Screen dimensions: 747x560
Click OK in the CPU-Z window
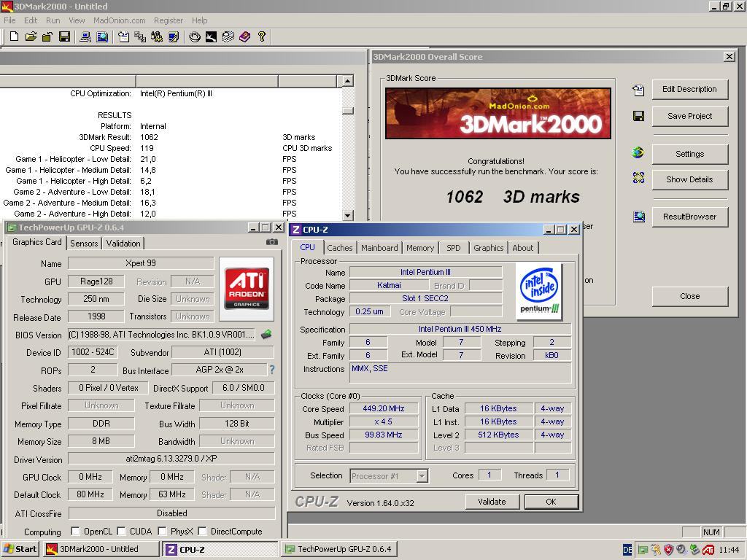click(x=551, y=502)
